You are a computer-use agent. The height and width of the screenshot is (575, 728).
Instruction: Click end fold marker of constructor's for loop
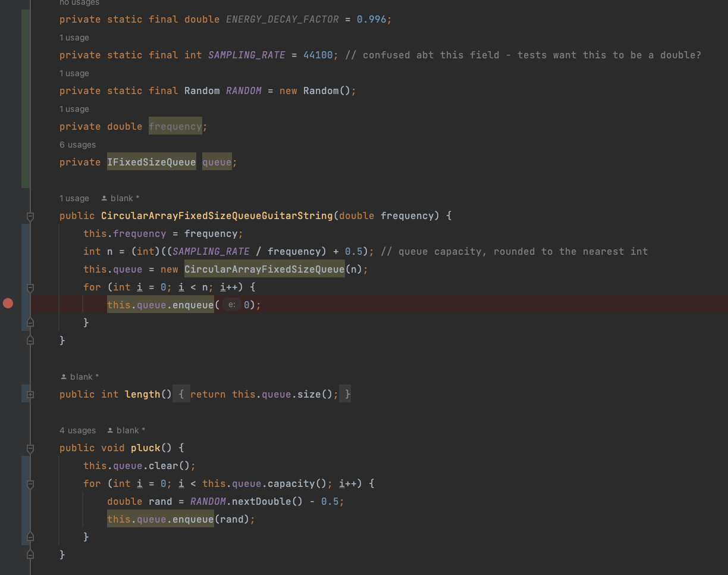coord(30,323)
